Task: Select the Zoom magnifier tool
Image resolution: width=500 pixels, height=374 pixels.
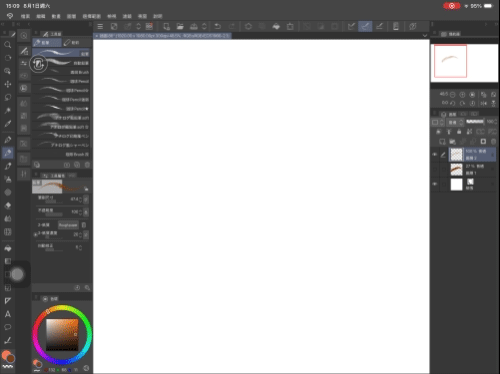Action: pos(7,45)
